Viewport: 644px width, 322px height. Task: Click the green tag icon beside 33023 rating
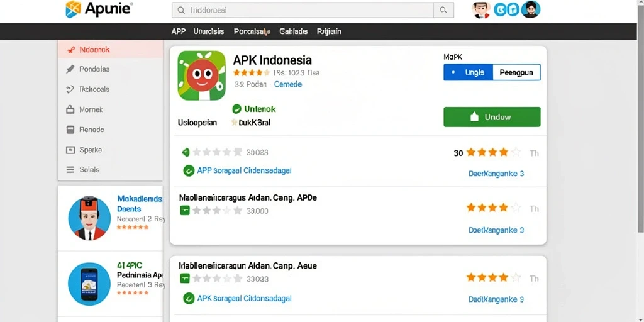186,152
